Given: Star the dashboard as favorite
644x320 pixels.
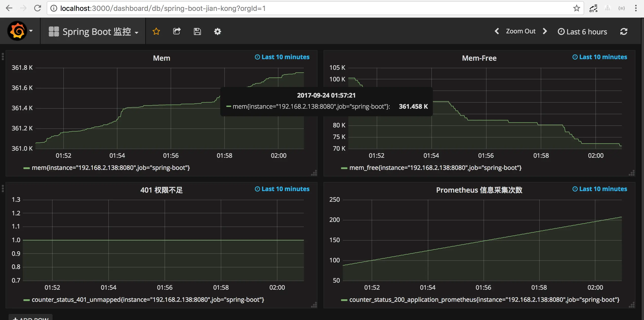Looking at the screenshot, I should [156, 31].
